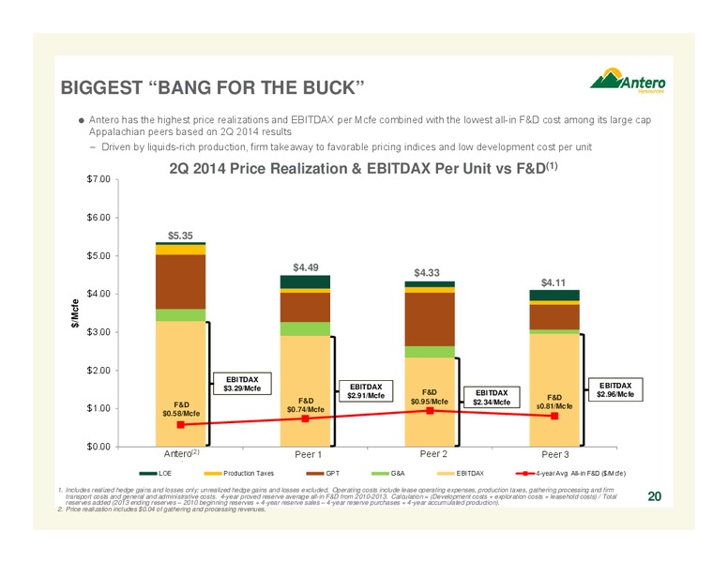Click the $6.00 y-axis tick label
This screenshot has width=728, height=563.
click(x=99, y=218)
